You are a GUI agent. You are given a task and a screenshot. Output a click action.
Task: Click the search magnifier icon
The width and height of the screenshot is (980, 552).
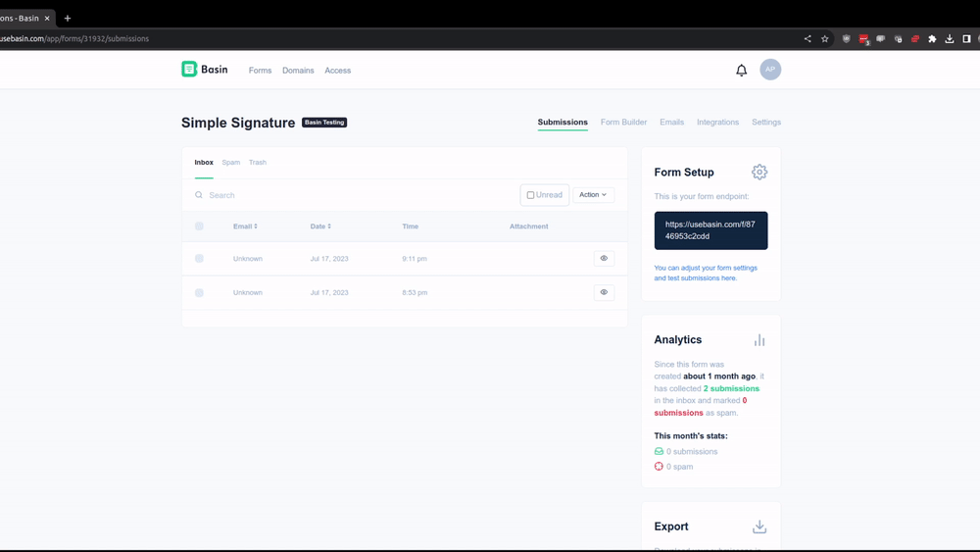coord(199,195)
